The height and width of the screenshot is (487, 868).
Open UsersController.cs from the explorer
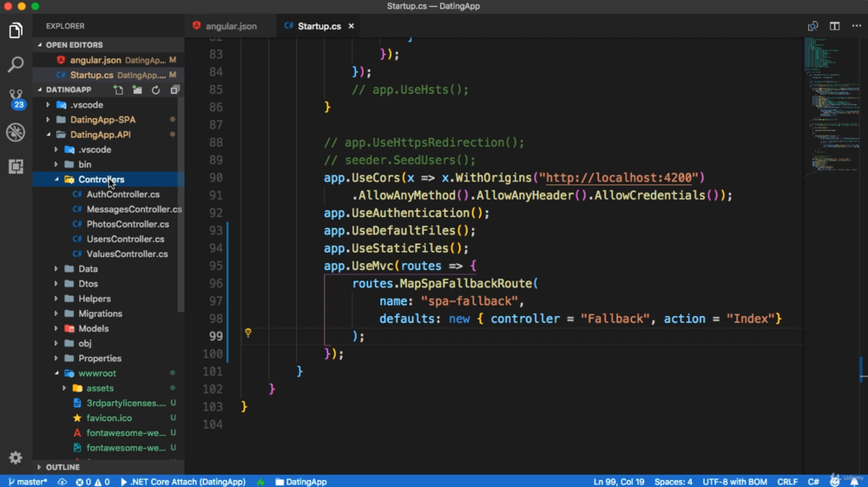click(125, 239)
